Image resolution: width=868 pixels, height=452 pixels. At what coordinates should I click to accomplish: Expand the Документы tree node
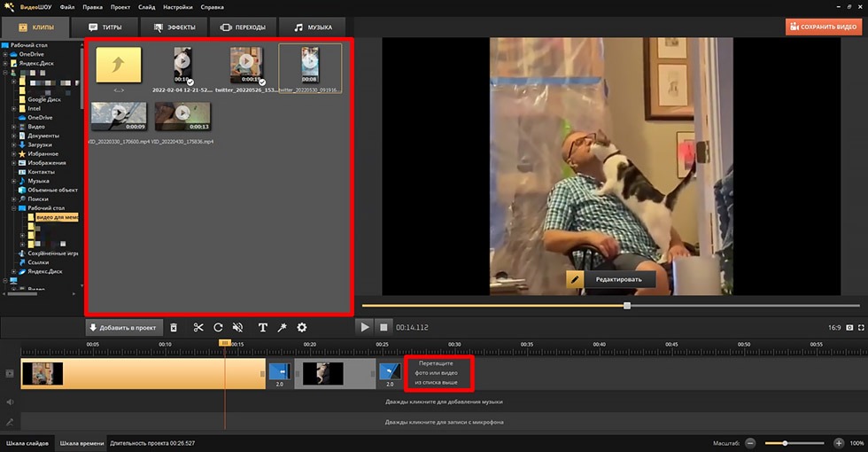pos(14,136)
